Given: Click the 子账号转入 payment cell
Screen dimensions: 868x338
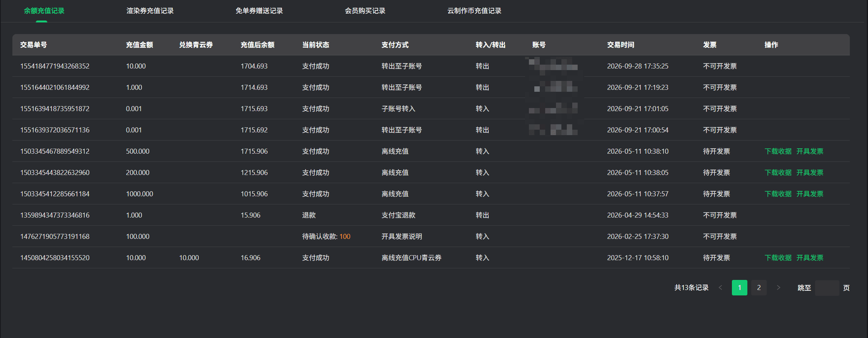Looking at the screenshot, I should 398,109.
